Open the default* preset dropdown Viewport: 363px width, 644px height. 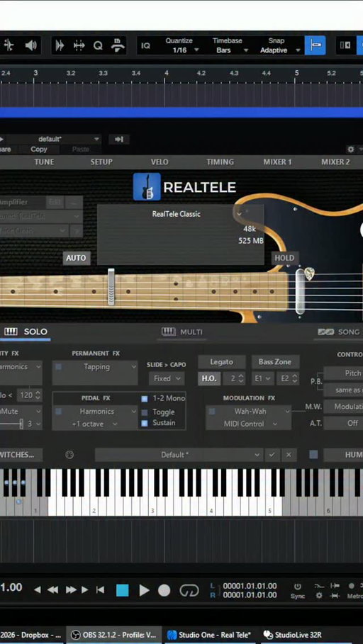click(53, 140)
